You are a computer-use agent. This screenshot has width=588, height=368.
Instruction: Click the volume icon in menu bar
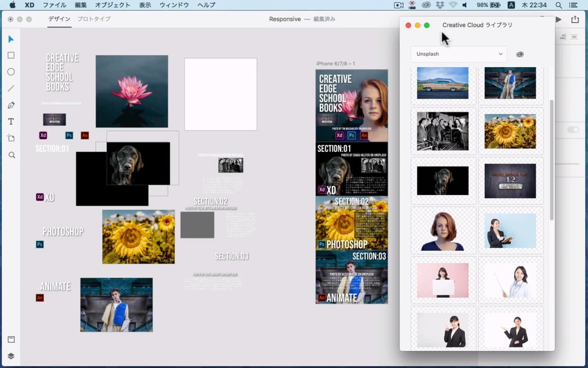click(465, 5)
